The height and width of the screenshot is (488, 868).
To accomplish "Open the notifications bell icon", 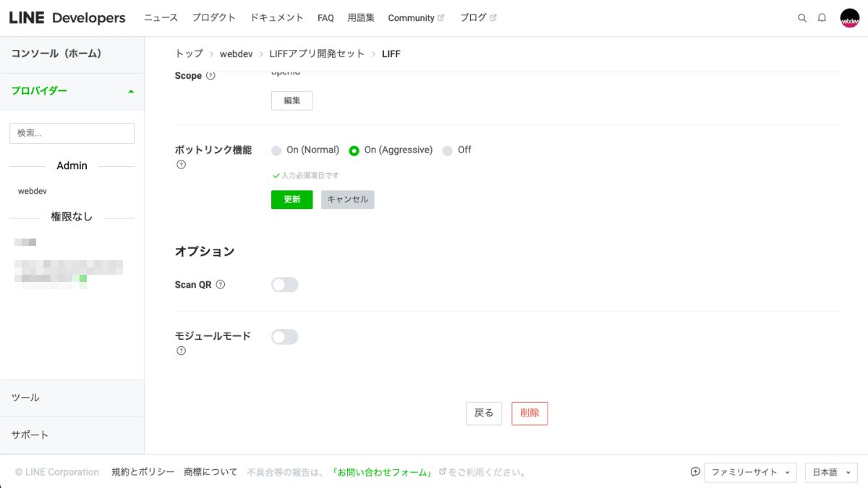I will point(822,18).
